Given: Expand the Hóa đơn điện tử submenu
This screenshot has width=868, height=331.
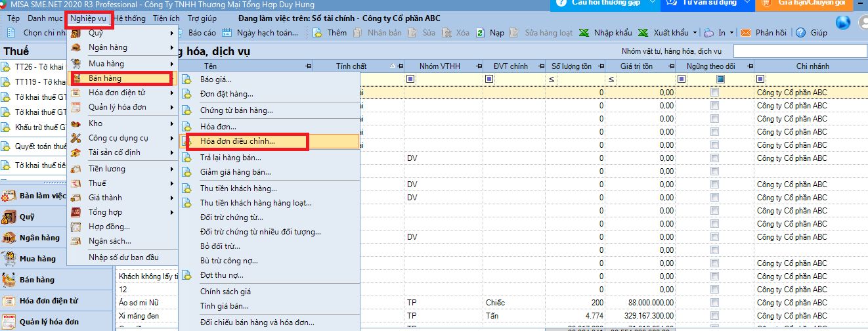Looking at the screenshot, I should (x=172, y=93).
